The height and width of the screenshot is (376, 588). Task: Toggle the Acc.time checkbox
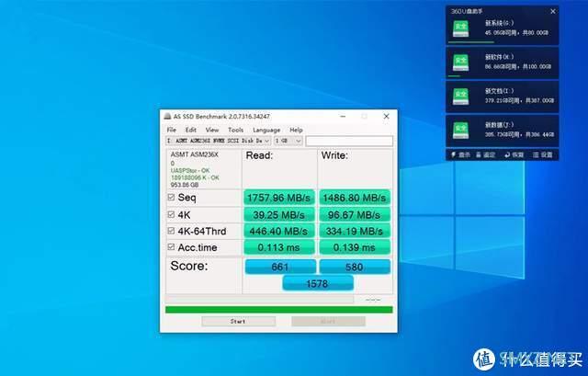171,247
